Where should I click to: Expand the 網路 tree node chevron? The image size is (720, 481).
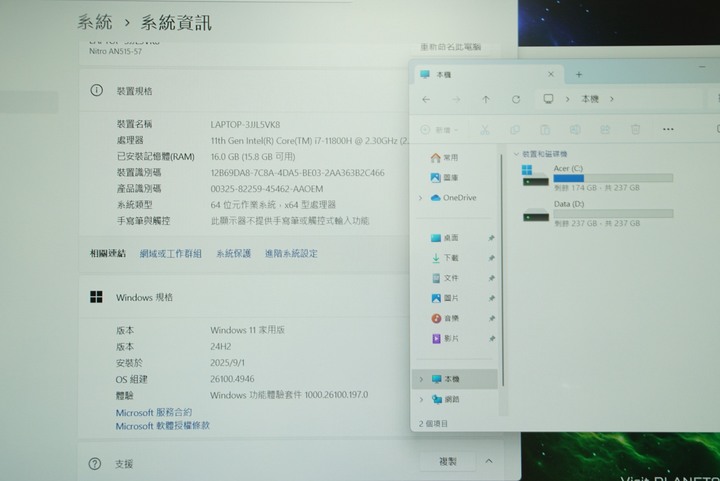tap(421, 399)
